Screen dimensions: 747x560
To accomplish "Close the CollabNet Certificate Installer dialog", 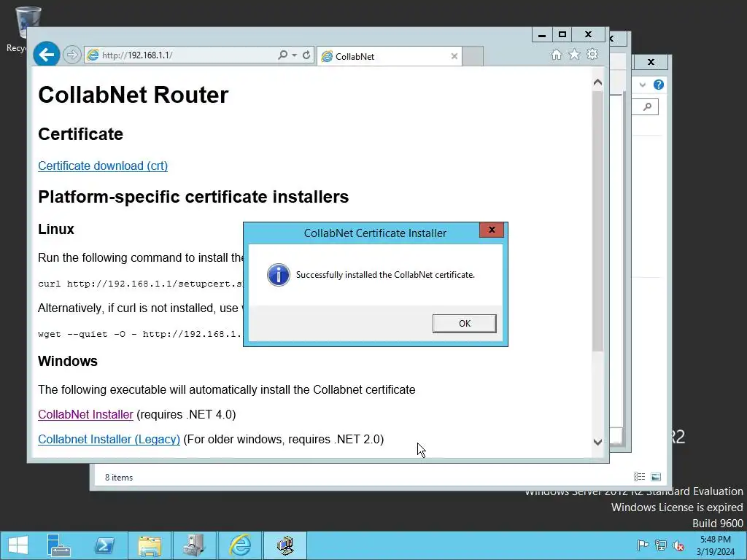I will click(x=492, y=230).
